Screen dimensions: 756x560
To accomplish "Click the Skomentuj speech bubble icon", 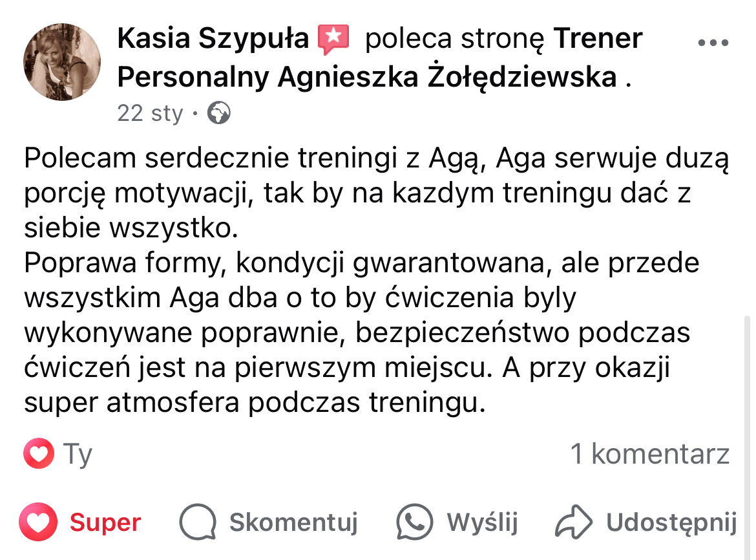I will pyautogui.click(x=197, y=522).
